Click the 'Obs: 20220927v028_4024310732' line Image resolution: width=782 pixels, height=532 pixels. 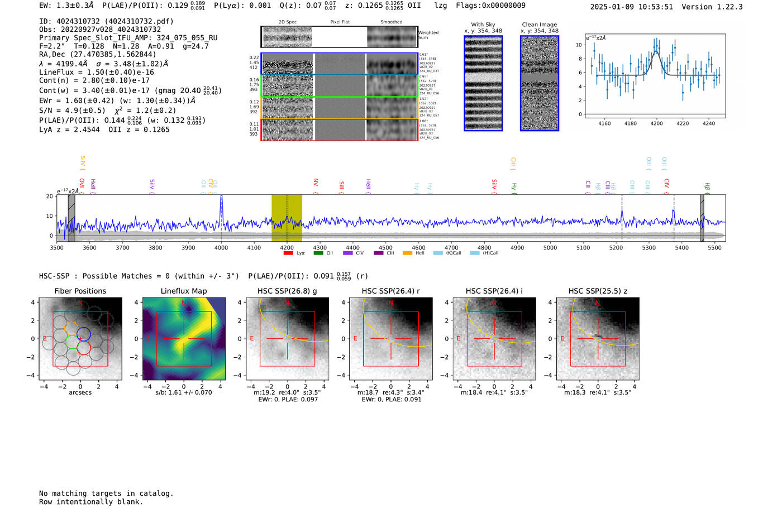[100, 30]
